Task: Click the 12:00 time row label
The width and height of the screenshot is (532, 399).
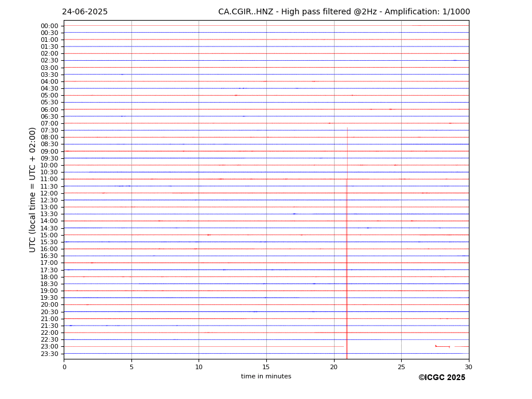Action: 49,193
